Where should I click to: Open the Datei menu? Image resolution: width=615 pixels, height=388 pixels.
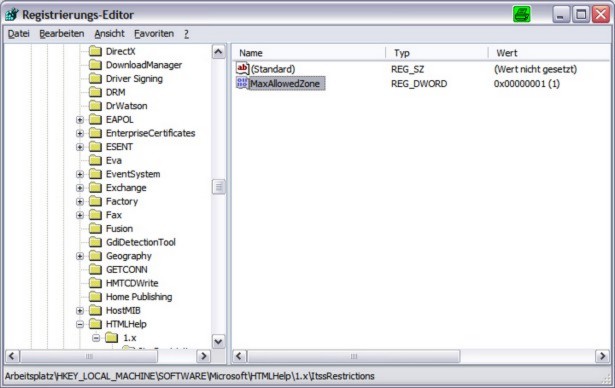(18, 34)
